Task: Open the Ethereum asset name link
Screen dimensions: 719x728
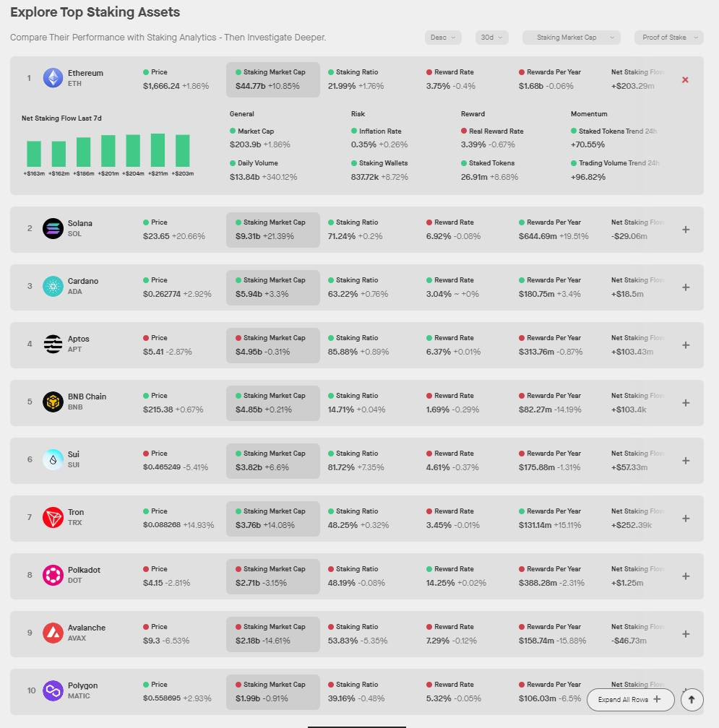Action: click(x=85, y=73)
